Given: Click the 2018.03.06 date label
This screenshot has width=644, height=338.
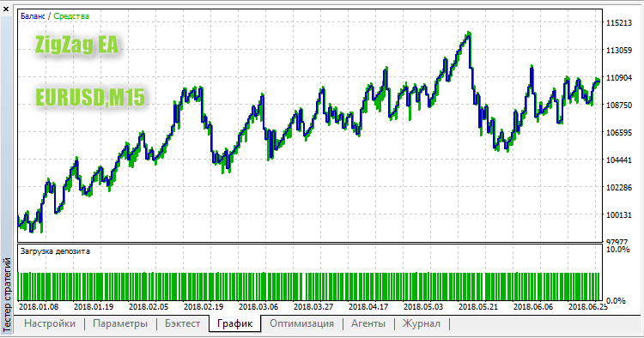Looking at the screenshot, I should [x=258, y=307].
